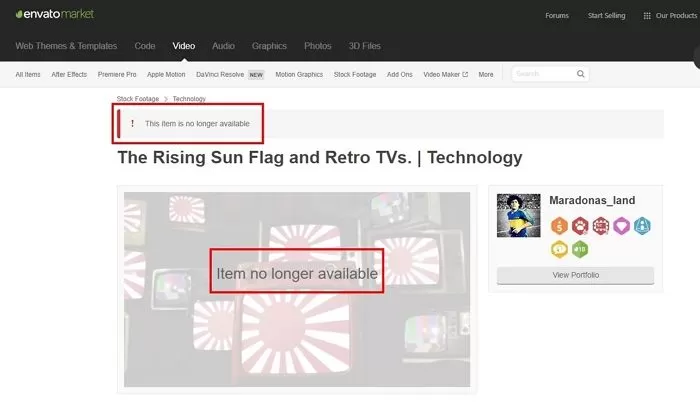The height and width of the screenshot is (417, 700).
Task: Open Web Themes & Templates tab
Action: click(66, 46)
